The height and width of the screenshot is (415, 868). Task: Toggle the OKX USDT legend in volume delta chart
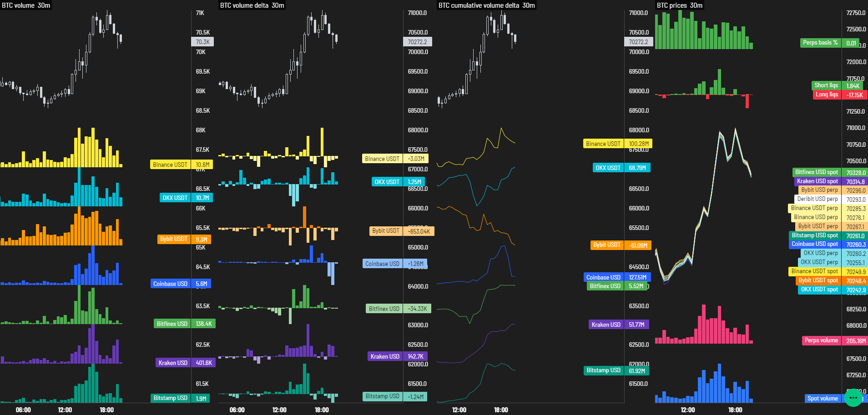point(387,181)
